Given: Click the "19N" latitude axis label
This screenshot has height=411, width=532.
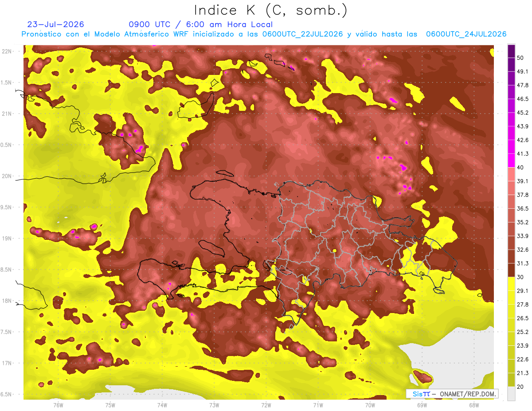Looking at the screenshot, I should click(7, 239).
